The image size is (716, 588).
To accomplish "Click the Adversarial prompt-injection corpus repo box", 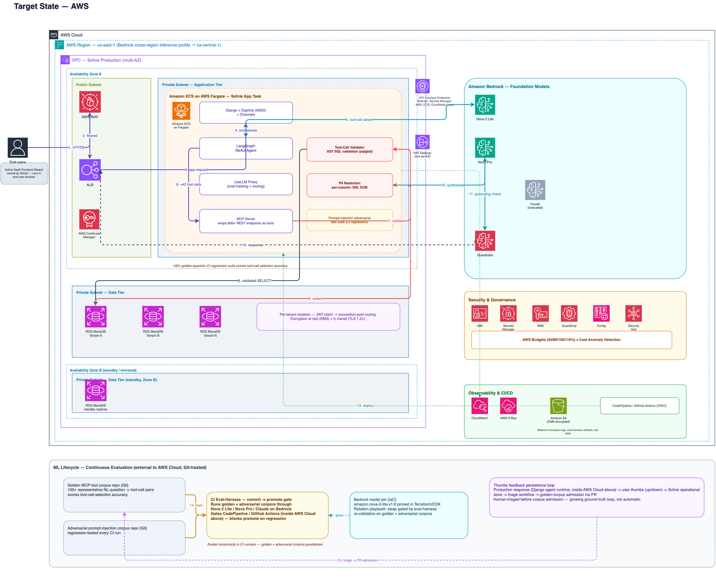I will (124, 538).
